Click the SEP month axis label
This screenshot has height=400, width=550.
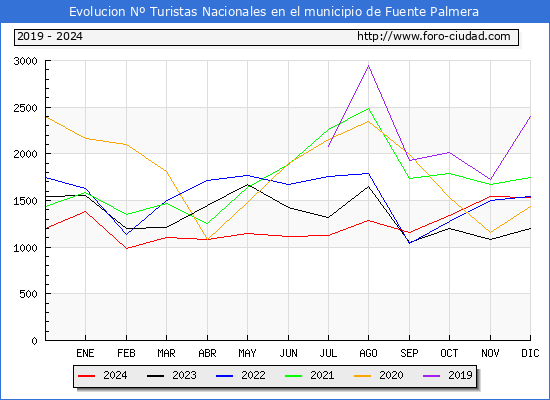409,353
